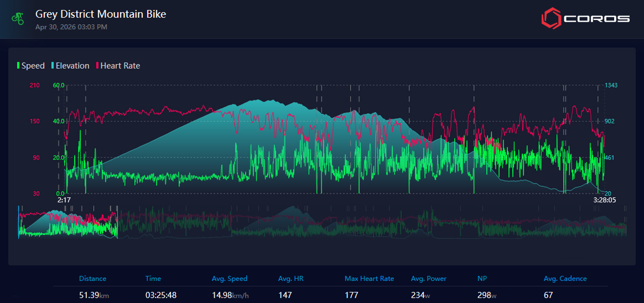
Task: Toggle the Elevation series in the legend
Action: [70, 65]
